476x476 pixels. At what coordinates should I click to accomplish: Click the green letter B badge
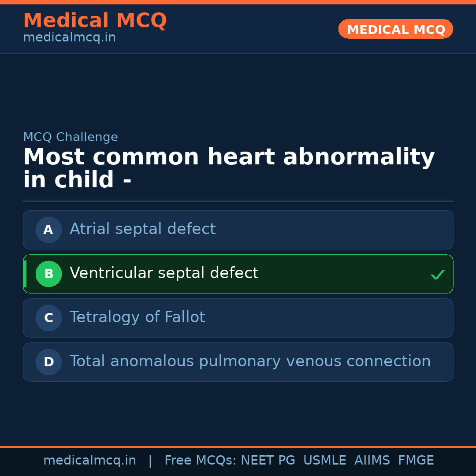(x=48, y=274)
